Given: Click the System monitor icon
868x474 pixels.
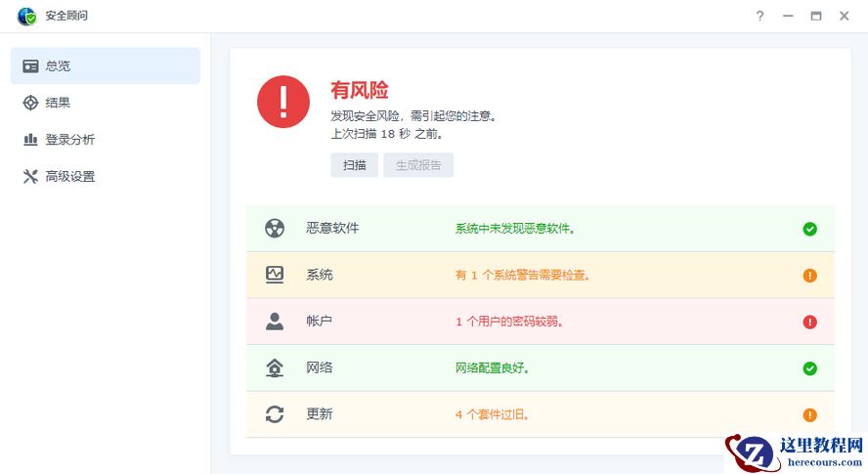Looking at the screenshot, I should 275,275.
